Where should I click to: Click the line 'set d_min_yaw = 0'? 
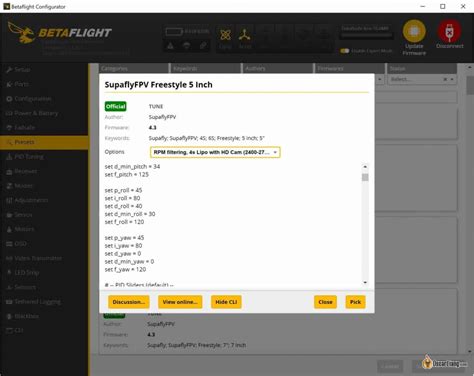point(129,261)
